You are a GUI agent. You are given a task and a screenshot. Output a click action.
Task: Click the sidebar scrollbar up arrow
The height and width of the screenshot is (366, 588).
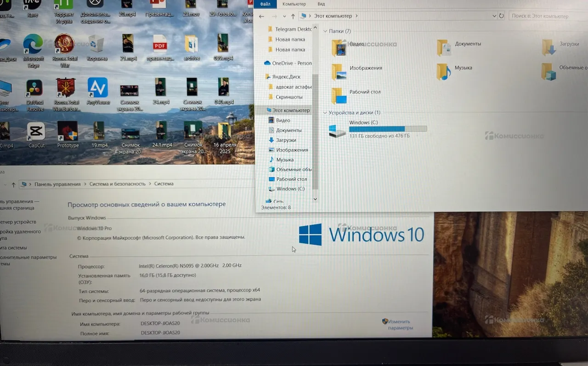coord(315,28)
